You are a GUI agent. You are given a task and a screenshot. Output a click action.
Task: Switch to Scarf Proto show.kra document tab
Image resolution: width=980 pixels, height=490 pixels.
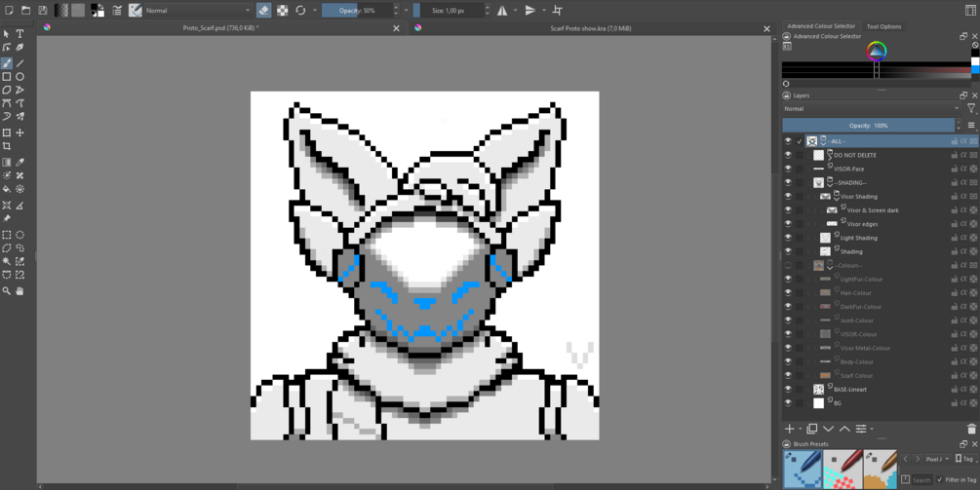tap(590, 28)
